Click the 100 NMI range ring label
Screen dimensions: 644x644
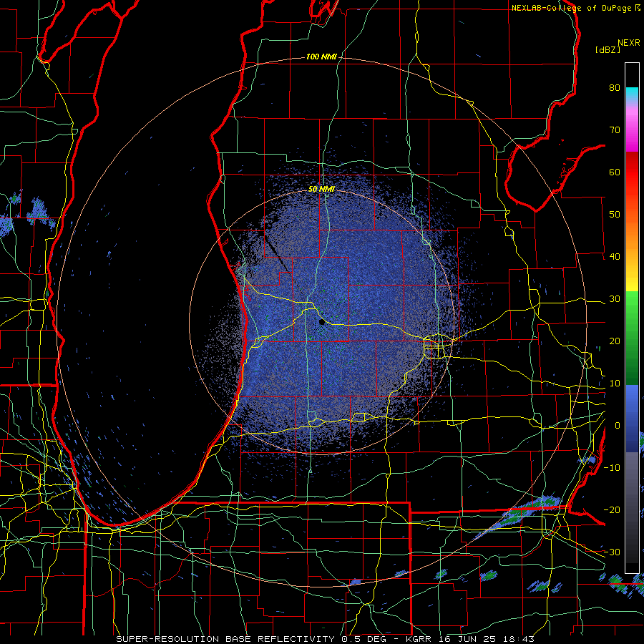[x=321, y=57]
